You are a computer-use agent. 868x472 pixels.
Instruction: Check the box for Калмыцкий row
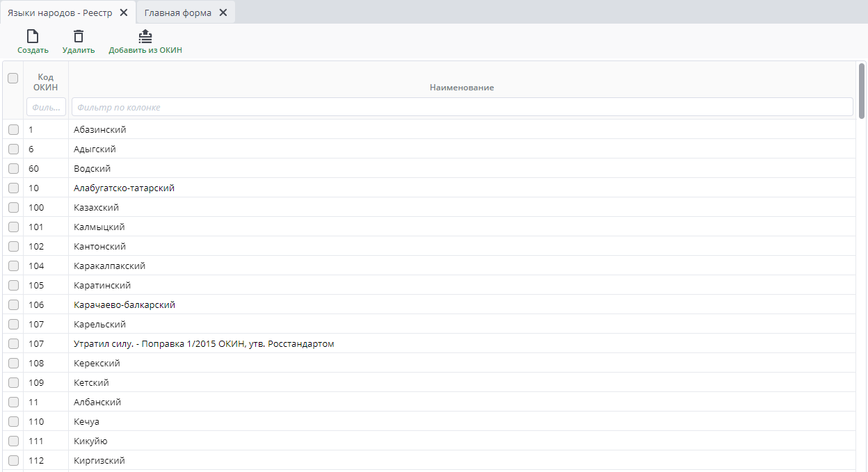13,227
